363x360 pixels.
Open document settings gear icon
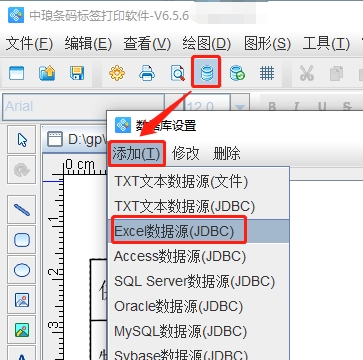117,73
